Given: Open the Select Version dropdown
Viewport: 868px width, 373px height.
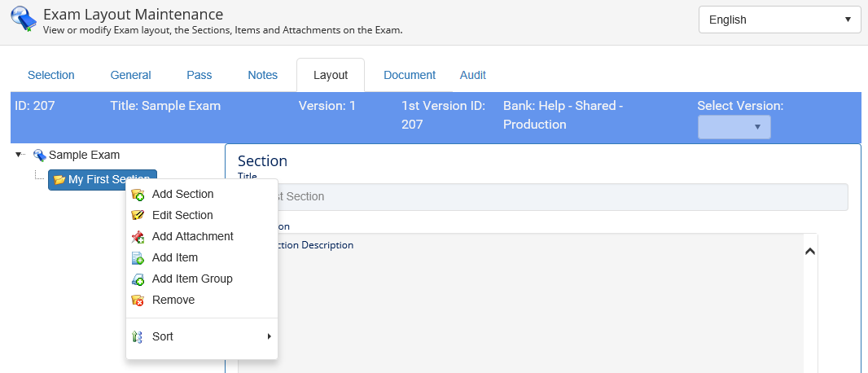Looking at the screenshot, I should coord(734,127).
